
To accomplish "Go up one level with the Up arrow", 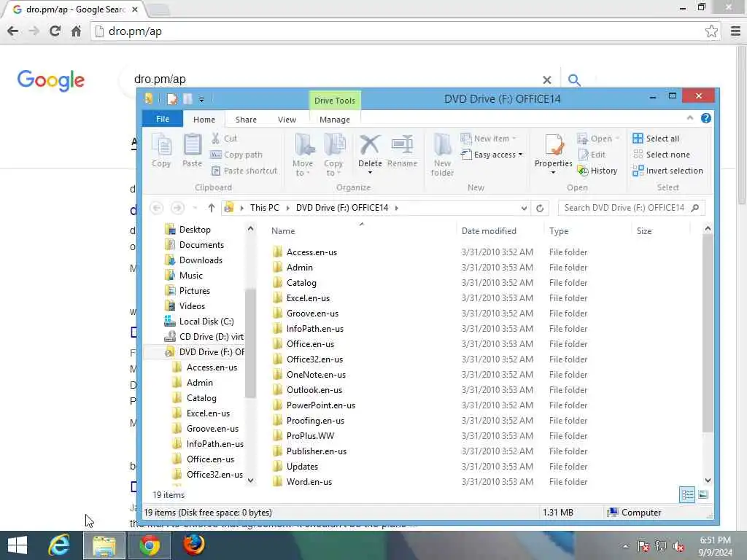I will pyautogui.click(x=212, y=208).
